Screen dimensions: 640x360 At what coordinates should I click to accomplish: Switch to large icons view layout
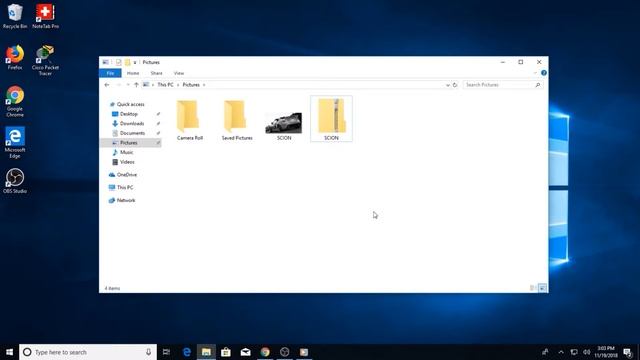click(x=542, y=288)
